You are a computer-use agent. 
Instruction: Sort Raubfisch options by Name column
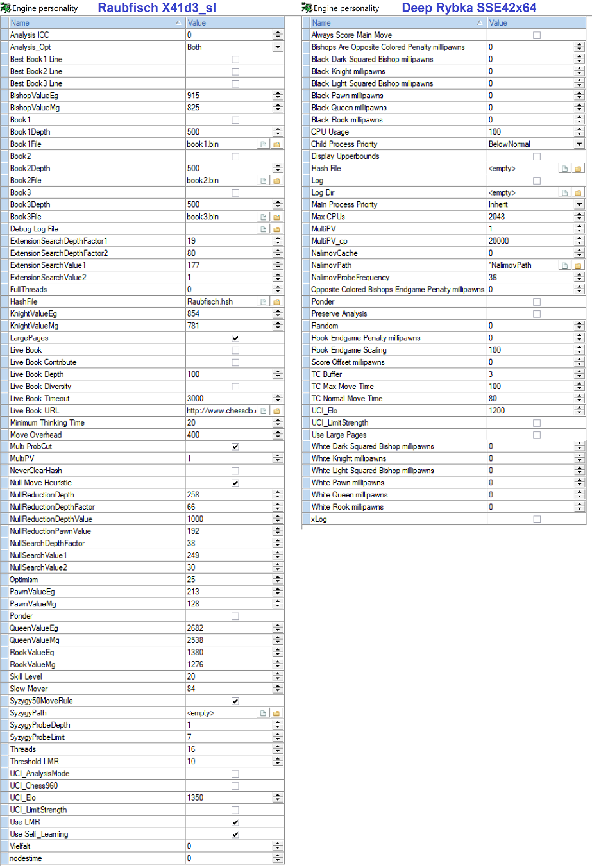coord(96,23)
